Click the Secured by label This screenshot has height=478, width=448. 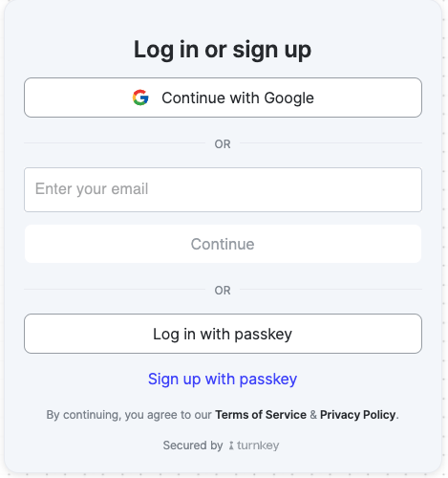click(193, 445)
